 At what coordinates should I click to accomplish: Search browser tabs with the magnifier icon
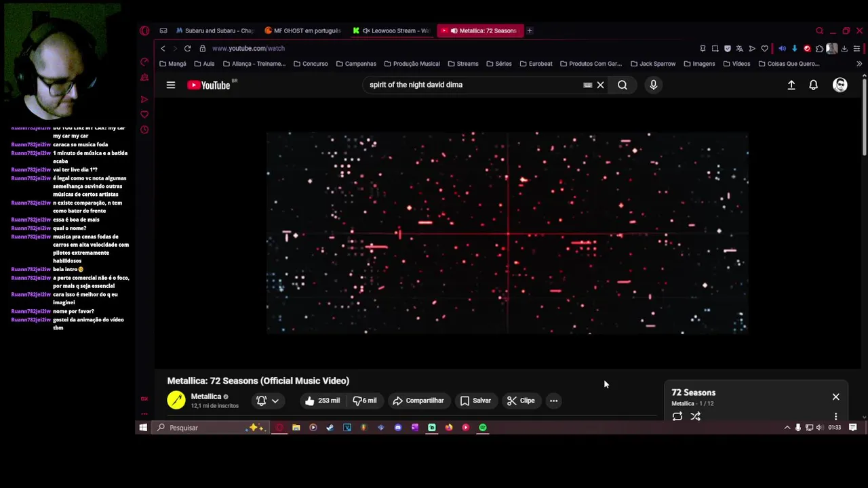[x=819, y=30]
